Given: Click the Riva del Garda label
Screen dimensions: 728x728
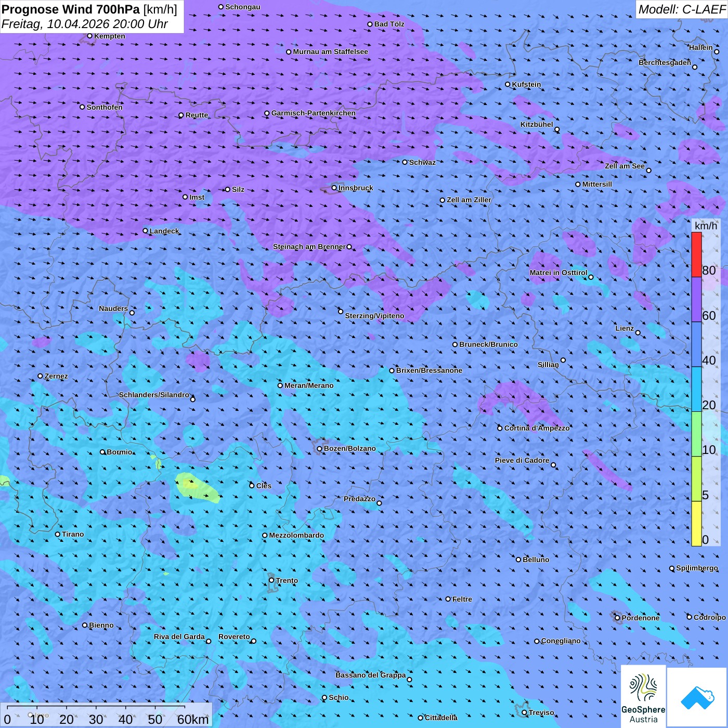Looking at the screenshot, I should [179, 636].
